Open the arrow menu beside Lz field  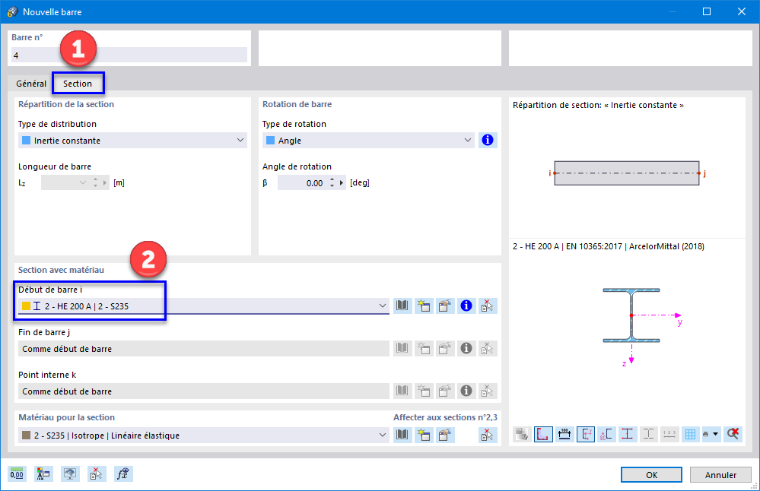coord(105,183)
